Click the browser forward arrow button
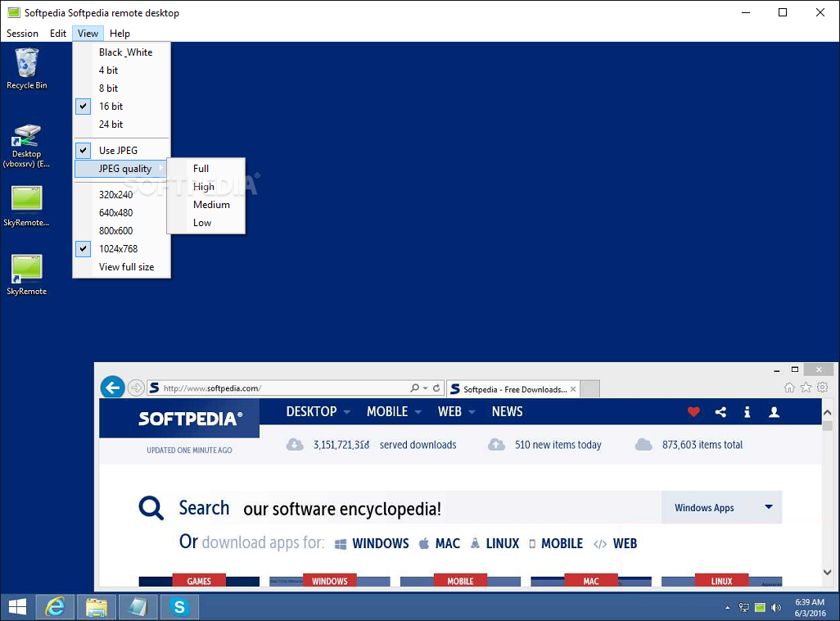Image resolution: width=840 pixels, height=621 pixels. [136, 388]
